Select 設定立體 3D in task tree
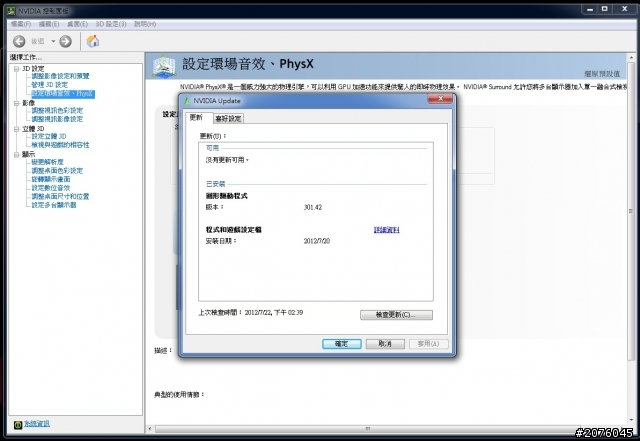 [49, 136]
